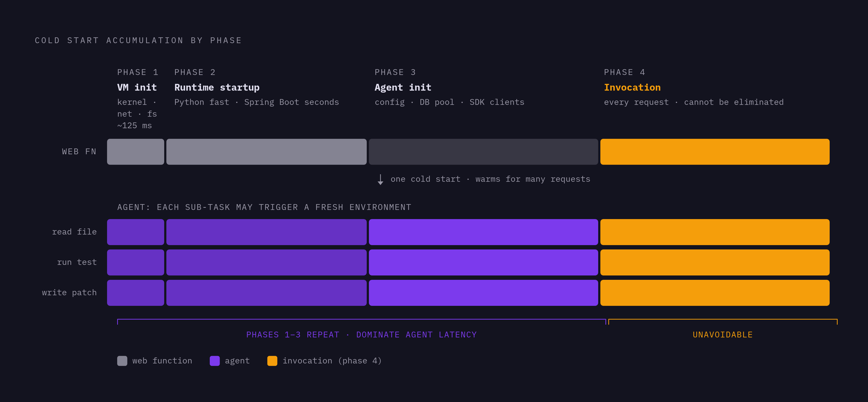868x402 pixels.
Task: Click the 'VM init' heading
Action: coord(137,87)
